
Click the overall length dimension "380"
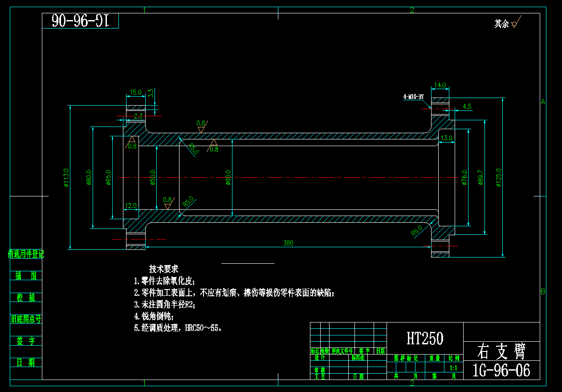coord(288,243)
